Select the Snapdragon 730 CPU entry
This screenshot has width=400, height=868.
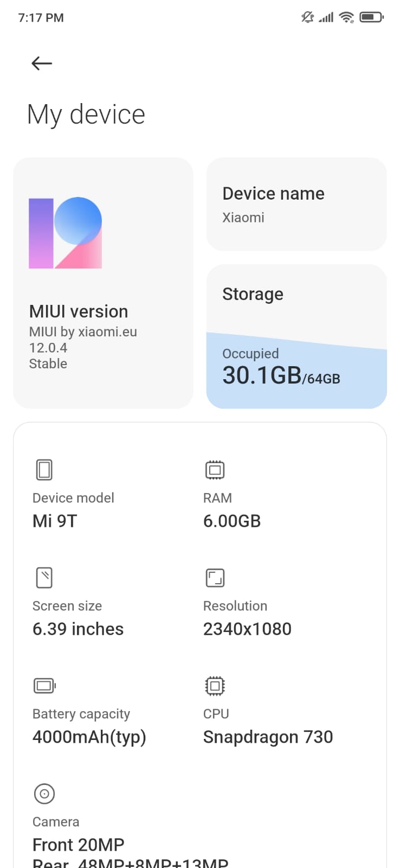coord(268,737)
